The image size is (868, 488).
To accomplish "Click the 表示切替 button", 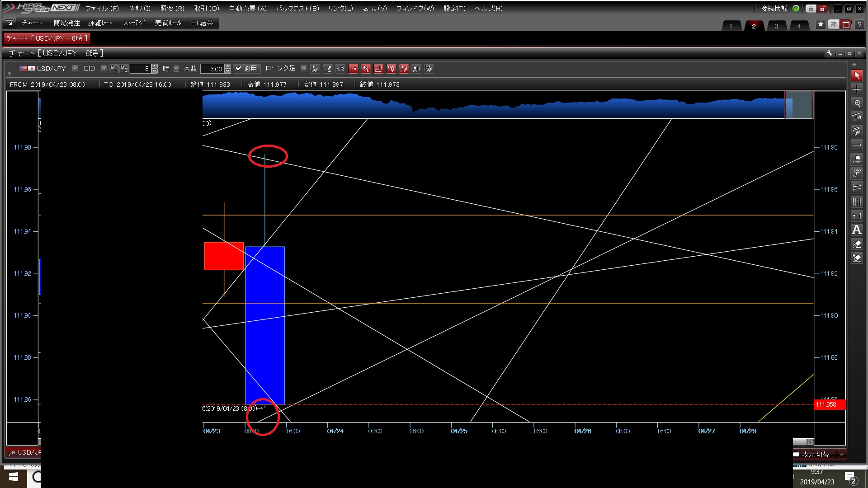I will [815, 455].
